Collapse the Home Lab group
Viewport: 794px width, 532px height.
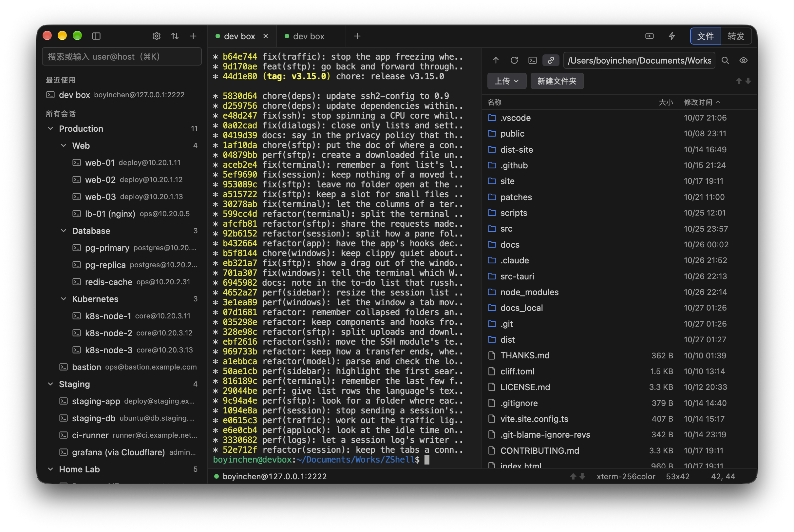(50, 469)
